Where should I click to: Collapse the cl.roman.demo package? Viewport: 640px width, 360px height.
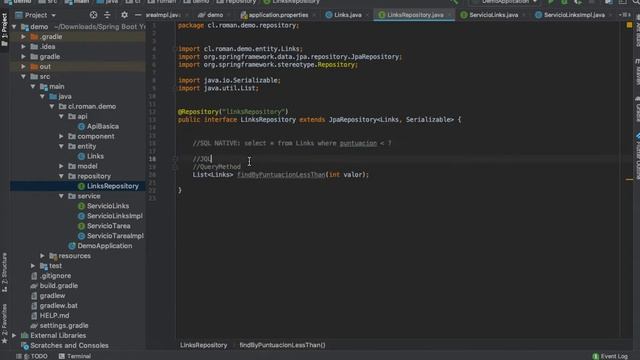click(52, 107)
